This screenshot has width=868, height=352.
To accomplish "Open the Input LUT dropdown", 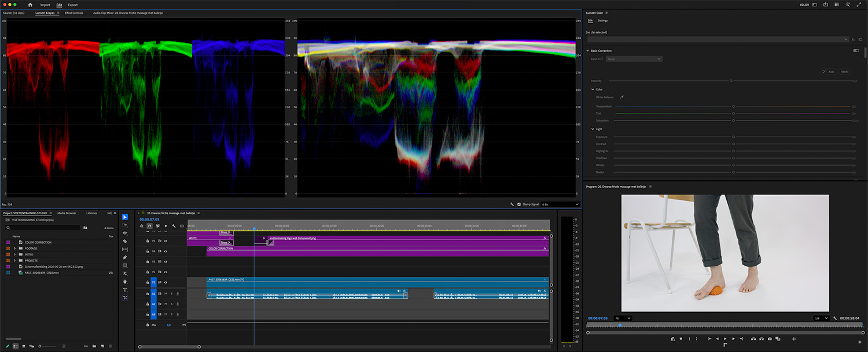I will 634,59.
